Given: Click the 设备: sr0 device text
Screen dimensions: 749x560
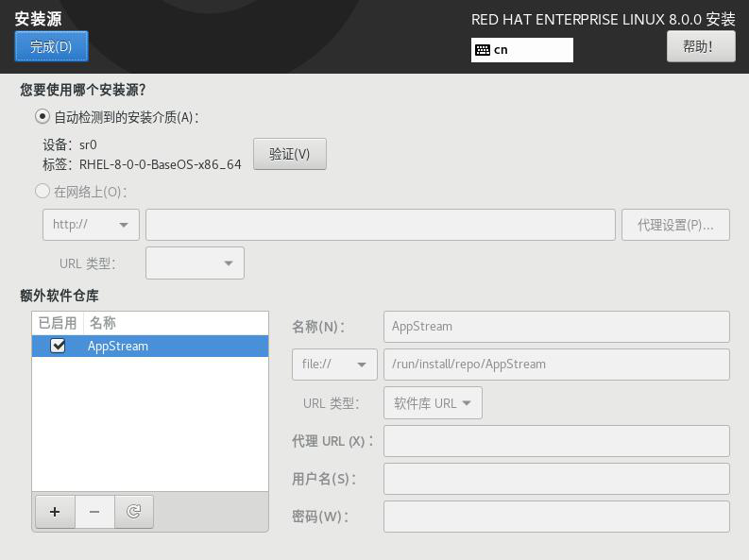Looking at the screenshot, I should (x=70, y=144).
